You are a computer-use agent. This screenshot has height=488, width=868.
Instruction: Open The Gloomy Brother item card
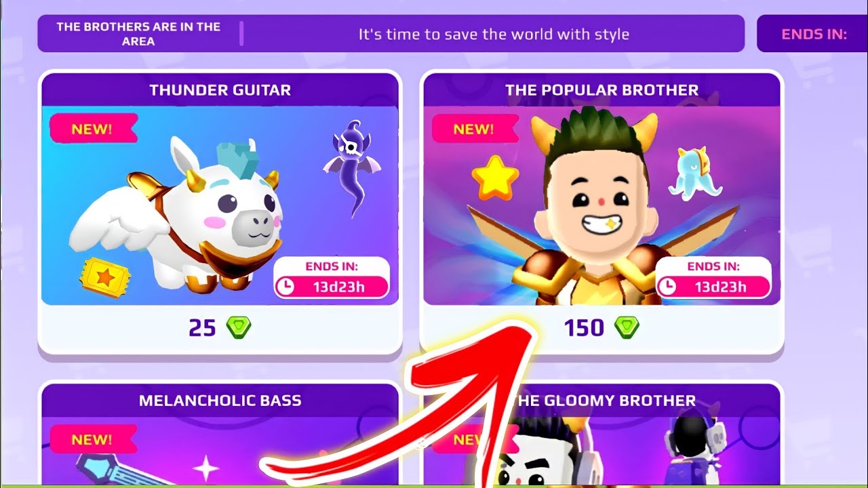pos(601,435)
